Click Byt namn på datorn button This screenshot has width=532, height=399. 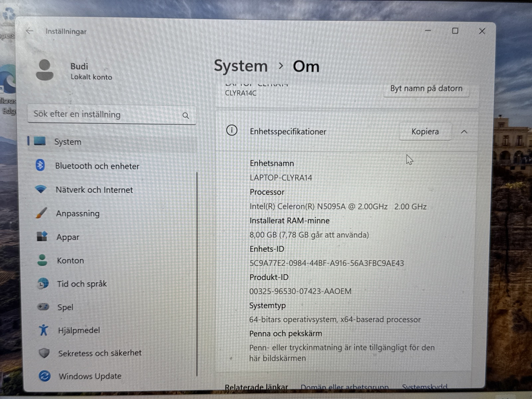coord(426,88)
